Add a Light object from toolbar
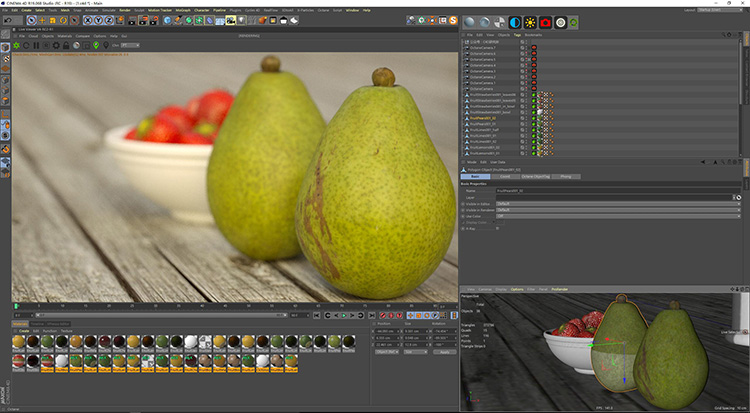The image size is (750, 413). click(x=242, y=20)
